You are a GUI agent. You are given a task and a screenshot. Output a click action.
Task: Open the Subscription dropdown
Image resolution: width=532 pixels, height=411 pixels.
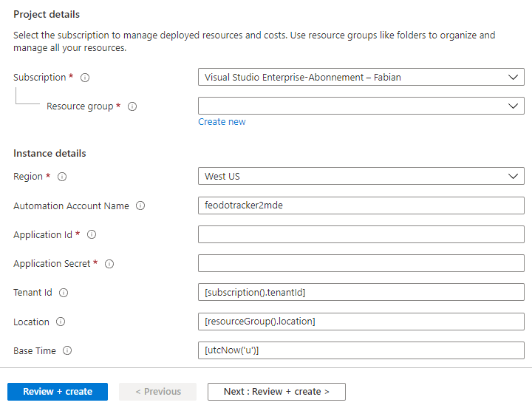[x=361, y=78]
